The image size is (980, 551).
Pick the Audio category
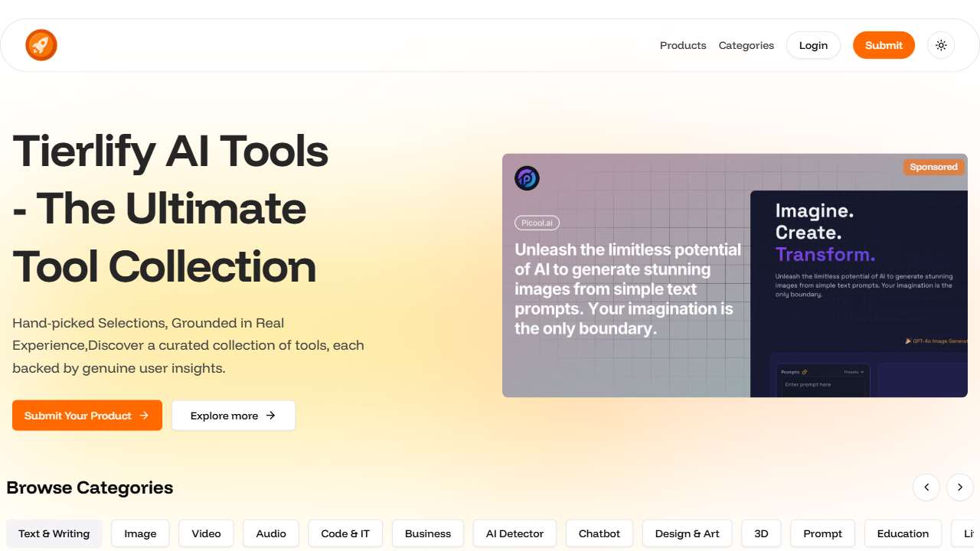coord(271,533)
